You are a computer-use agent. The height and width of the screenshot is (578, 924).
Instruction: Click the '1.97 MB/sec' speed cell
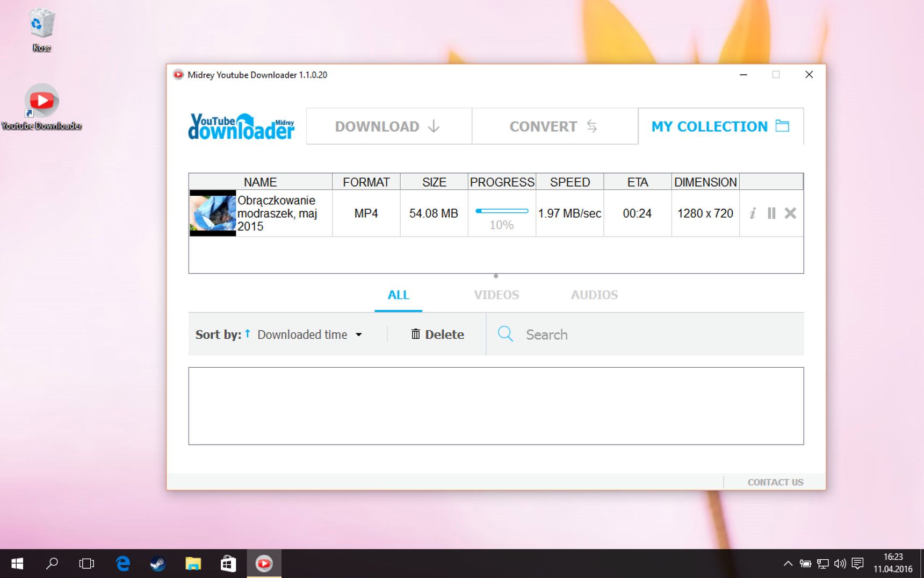[569, 213]
